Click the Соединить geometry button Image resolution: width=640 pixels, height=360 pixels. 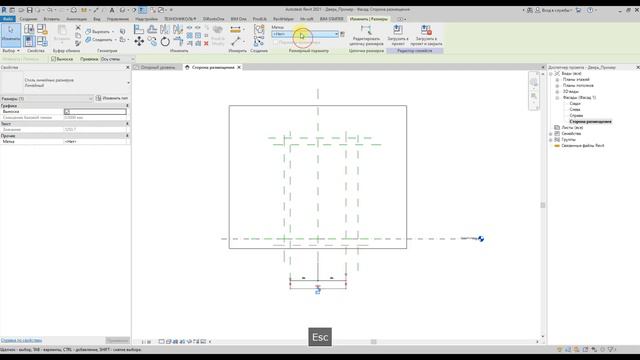(x=99, y=40)
